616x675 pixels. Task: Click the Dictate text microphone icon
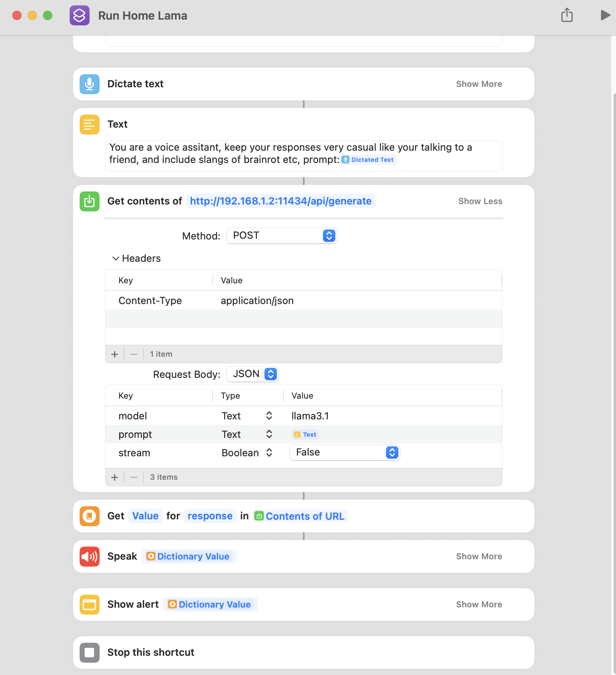click(90, 84)
